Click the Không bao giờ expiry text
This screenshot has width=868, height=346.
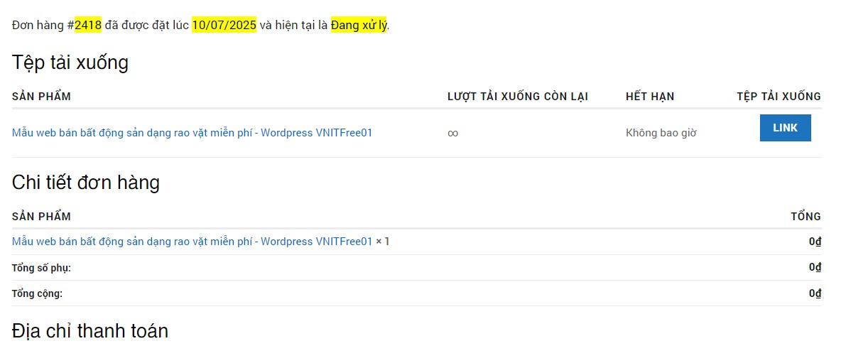[x=661, y=133]
